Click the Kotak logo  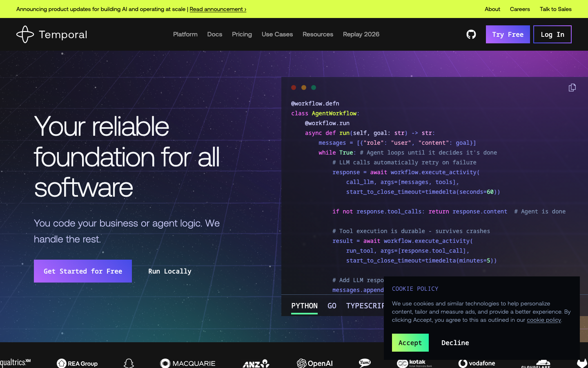[414, 364]
